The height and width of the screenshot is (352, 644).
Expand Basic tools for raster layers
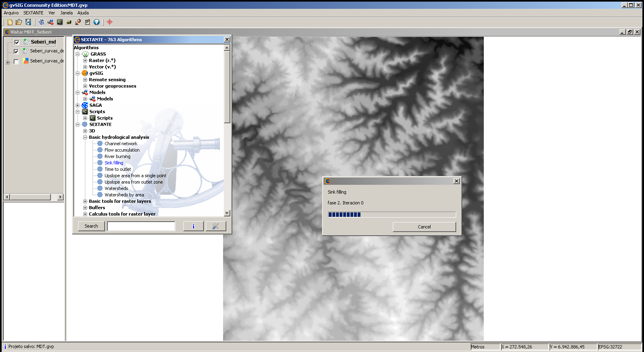85,201
